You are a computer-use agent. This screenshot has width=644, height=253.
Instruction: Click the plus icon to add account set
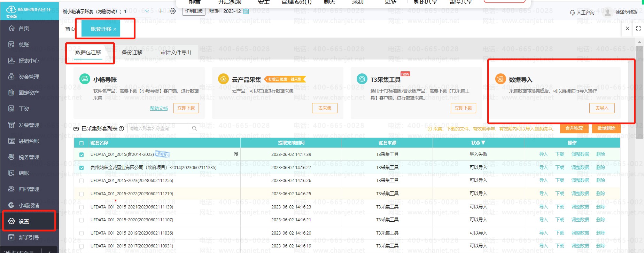(x=161, y=11)
